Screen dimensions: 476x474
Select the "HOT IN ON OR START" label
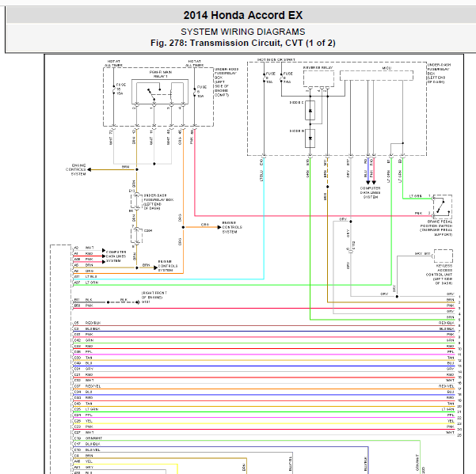click(x=276, y=59)
